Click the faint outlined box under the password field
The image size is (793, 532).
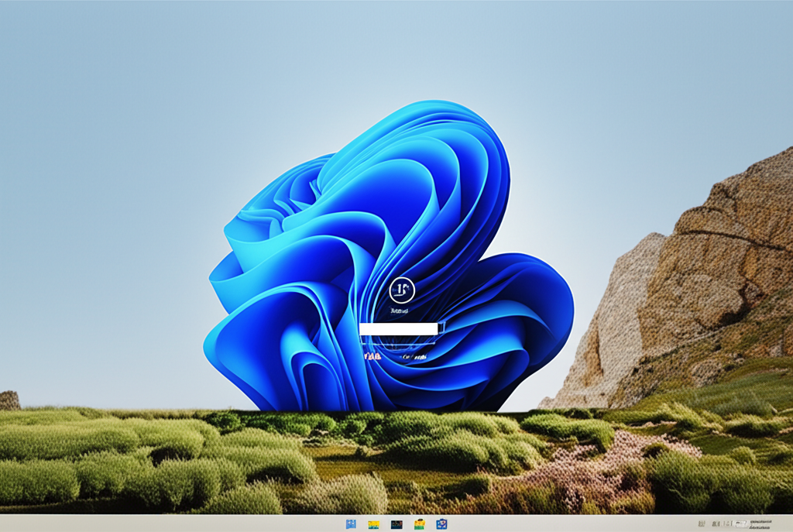point(400,343)
